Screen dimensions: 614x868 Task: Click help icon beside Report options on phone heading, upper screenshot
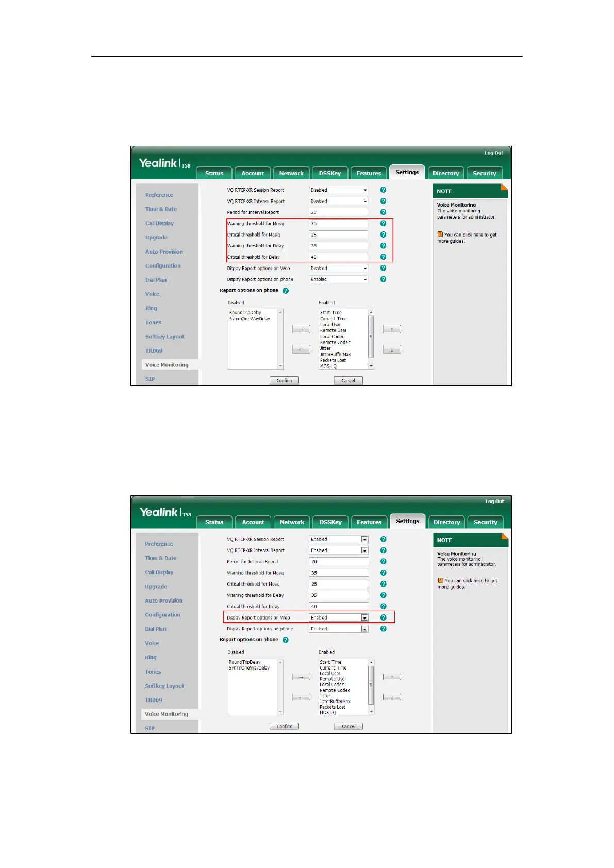tap(286, 291)
